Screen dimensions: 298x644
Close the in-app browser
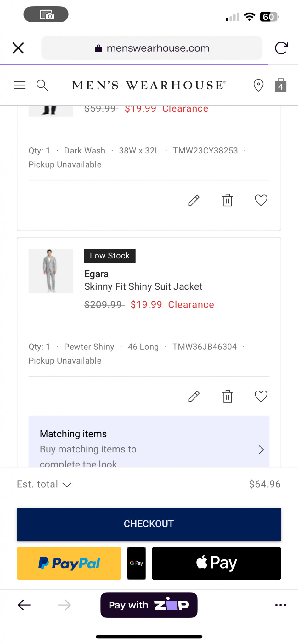(18, 48)
